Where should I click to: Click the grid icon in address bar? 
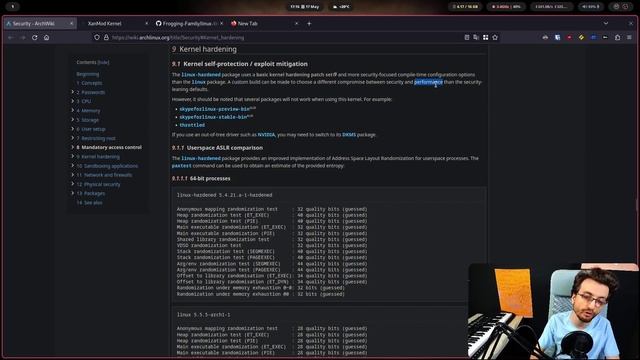[x=485, y=38]
